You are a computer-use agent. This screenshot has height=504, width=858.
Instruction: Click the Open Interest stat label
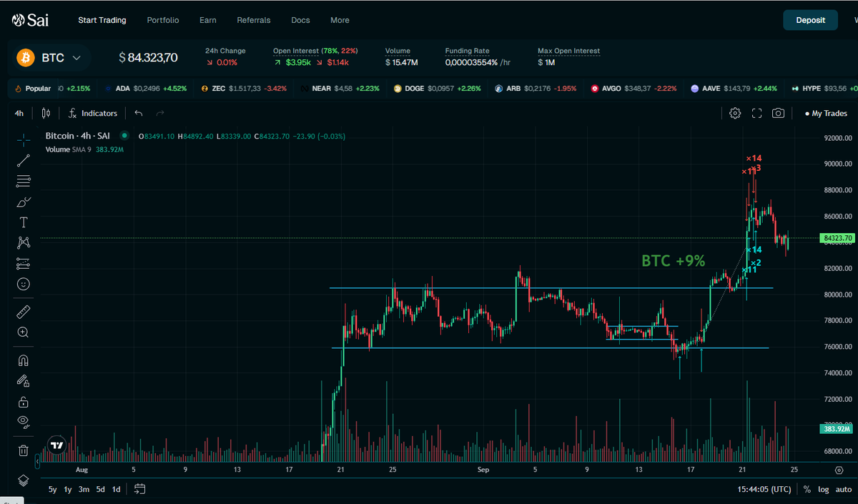296,51
